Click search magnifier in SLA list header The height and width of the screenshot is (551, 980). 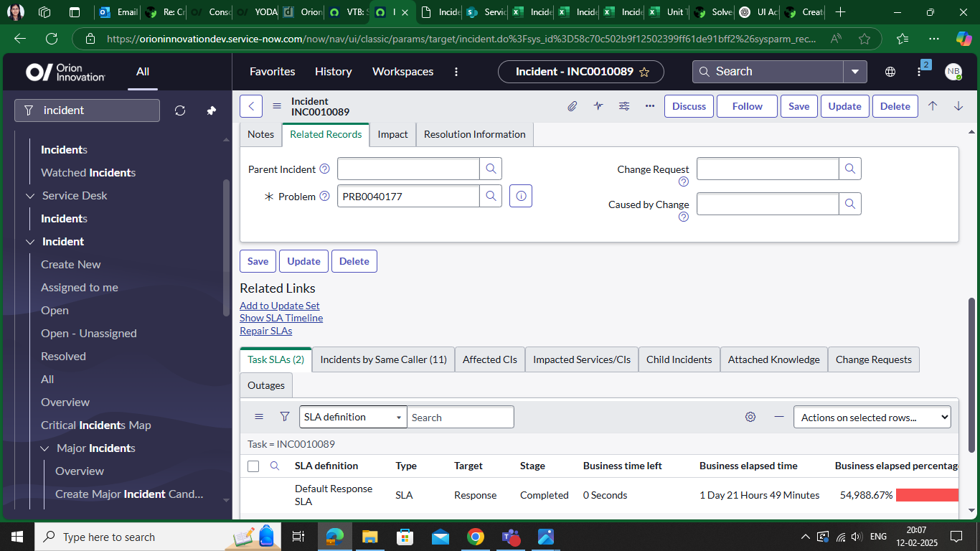(275, 466)
